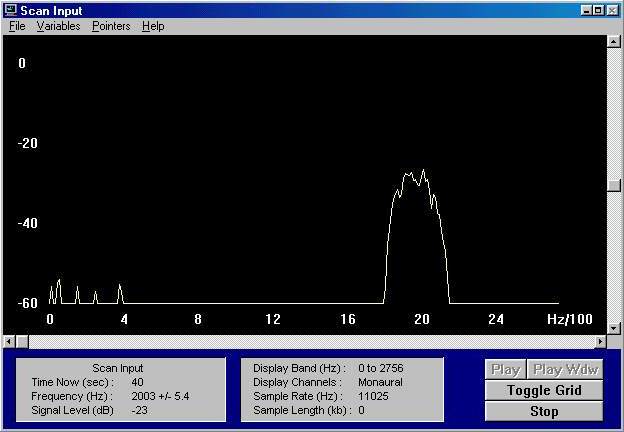Click the Display Band value 0 to 2756
This screenshot has height=432, width=624.
(x=380, y=368)
